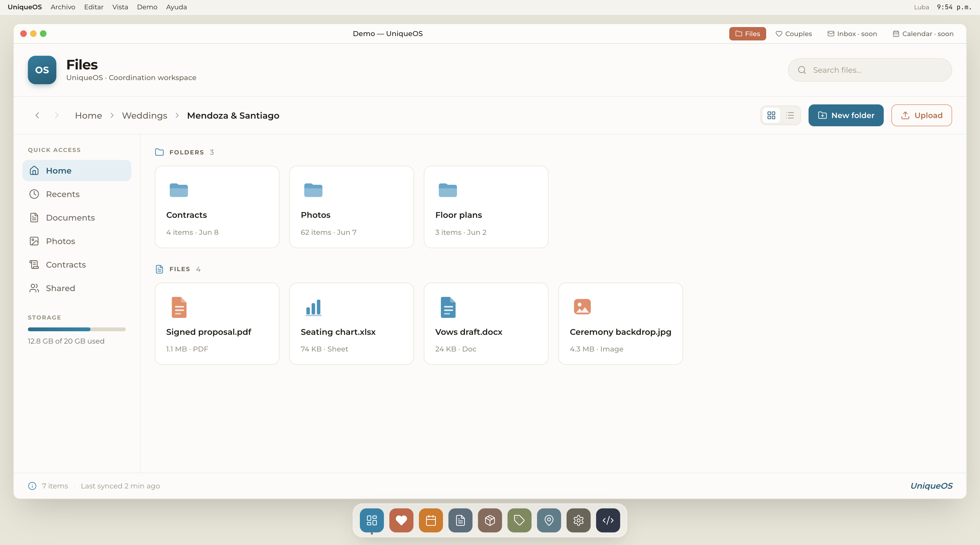
Task: Select the Couples tab
Action: [794, 33]
